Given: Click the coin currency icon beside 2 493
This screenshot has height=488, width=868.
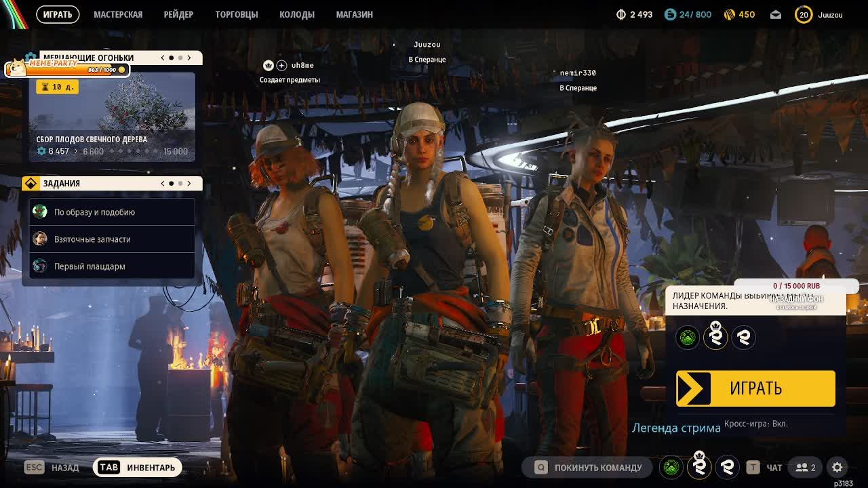Looking at the screenshot, I should 620,14.
